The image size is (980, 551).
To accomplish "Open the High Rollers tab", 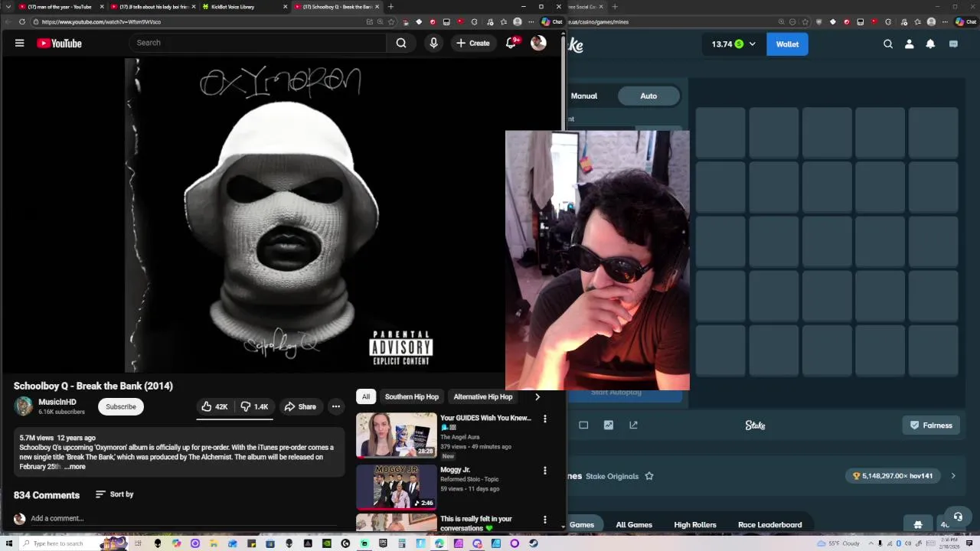I will tap(695, 525).
